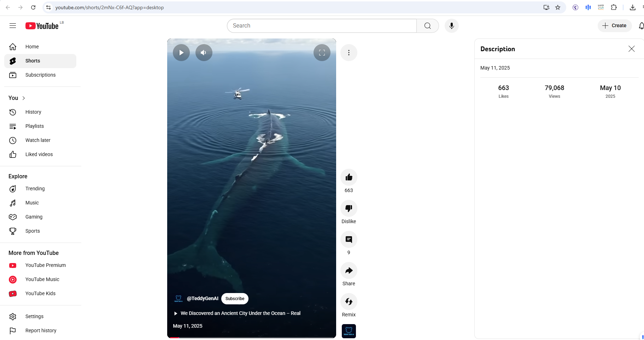The image size is (644, 340).
Task: Expand the You section chevron
Action: coord(24,98)
